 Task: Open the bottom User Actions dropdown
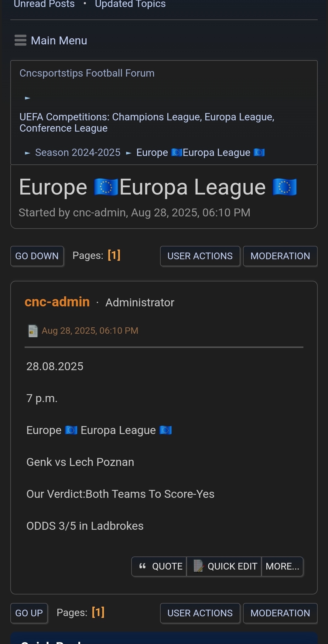tap(200, 613)
